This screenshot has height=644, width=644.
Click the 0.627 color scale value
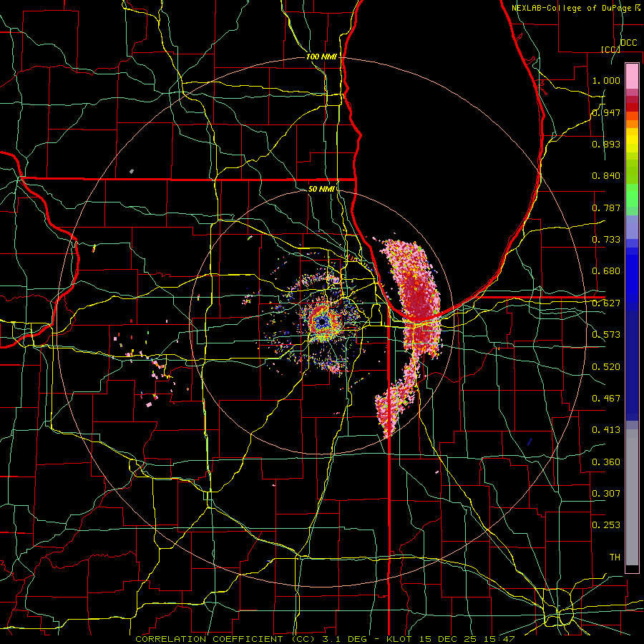point(606,303)
